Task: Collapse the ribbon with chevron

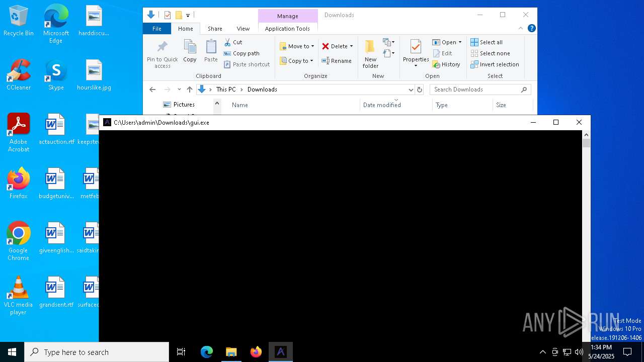Action: click(x=521, y=29)
